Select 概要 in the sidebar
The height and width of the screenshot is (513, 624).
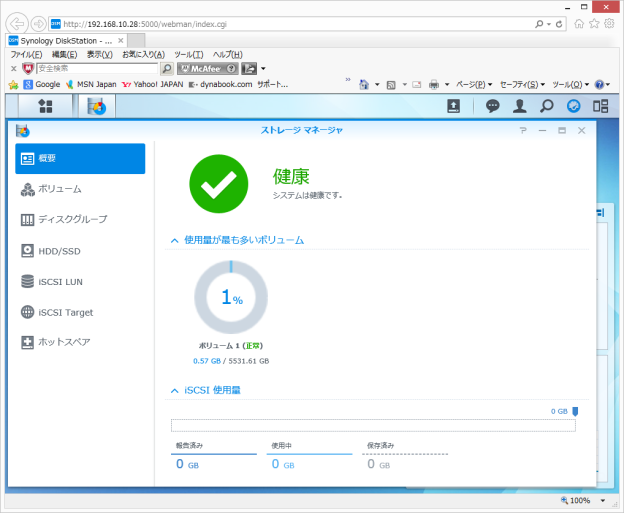tap(80, 158)
